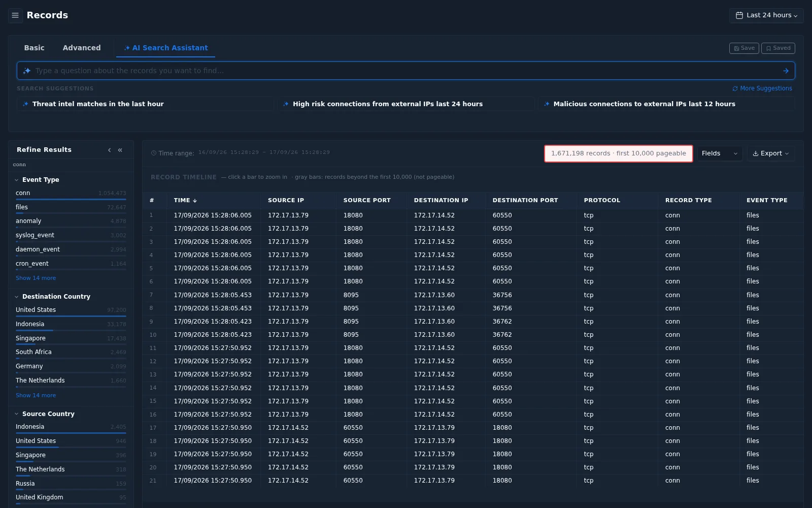Collapse Refine Results with single chevron
The height and width of the screenshot is (508, 812).
[x=109, y=150]
